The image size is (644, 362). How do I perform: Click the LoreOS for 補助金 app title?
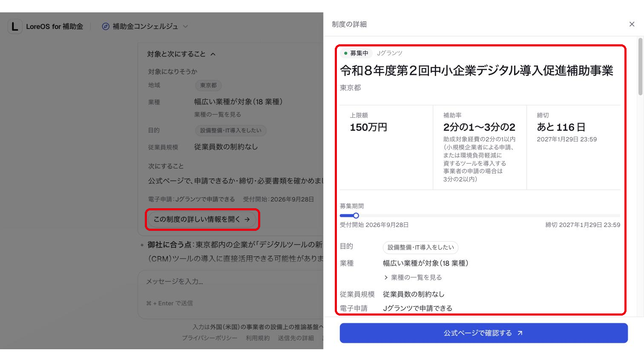[x=55, y=26]
